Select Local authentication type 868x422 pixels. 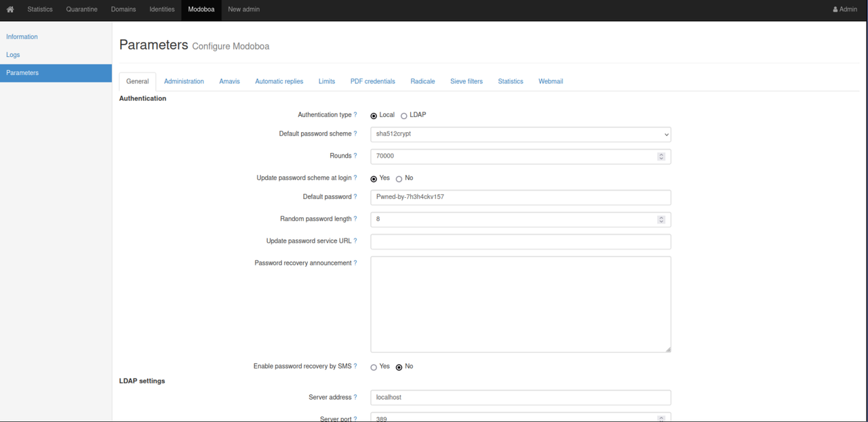point(374,116)
